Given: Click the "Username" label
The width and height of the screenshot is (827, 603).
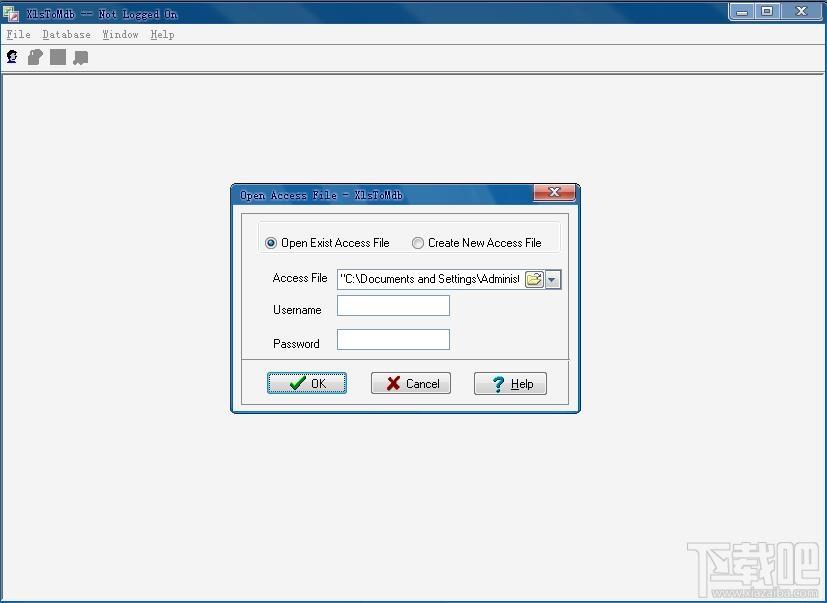Looking at the screenshot, I should (297, 310).
